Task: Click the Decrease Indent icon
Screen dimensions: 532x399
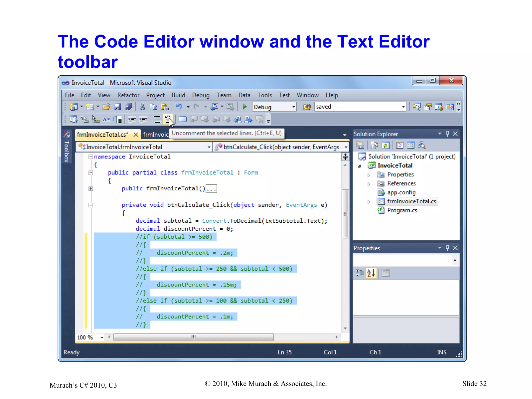Action: 132,119
